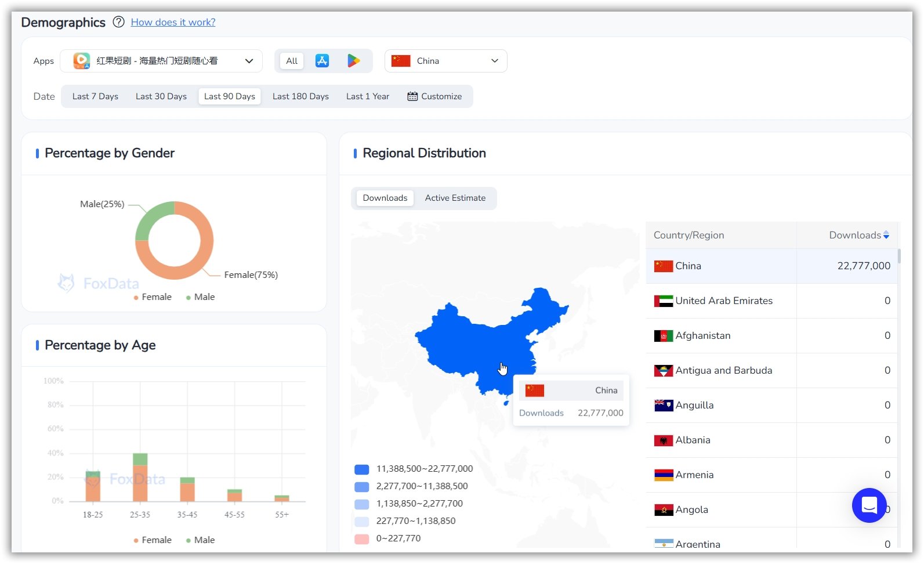The image size is (924, 564).
Task: Toggle Female series in gender chart legend
Action: (153, 297)
